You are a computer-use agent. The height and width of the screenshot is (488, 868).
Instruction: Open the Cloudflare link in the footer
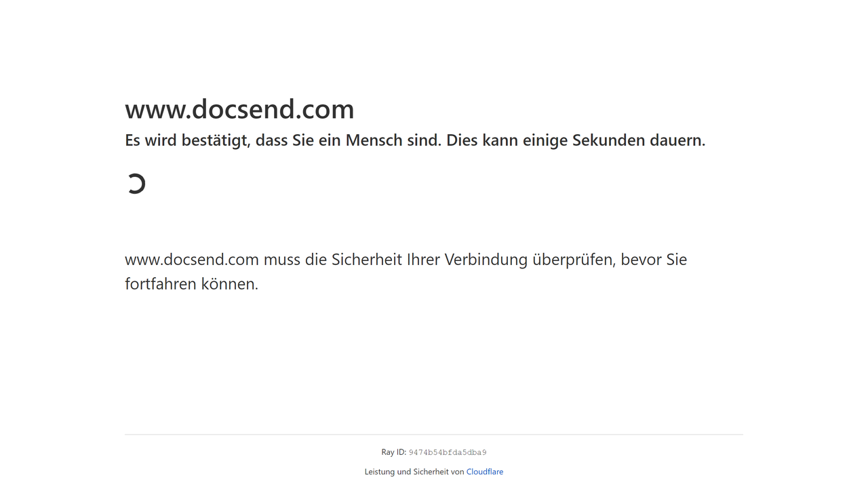484,472
